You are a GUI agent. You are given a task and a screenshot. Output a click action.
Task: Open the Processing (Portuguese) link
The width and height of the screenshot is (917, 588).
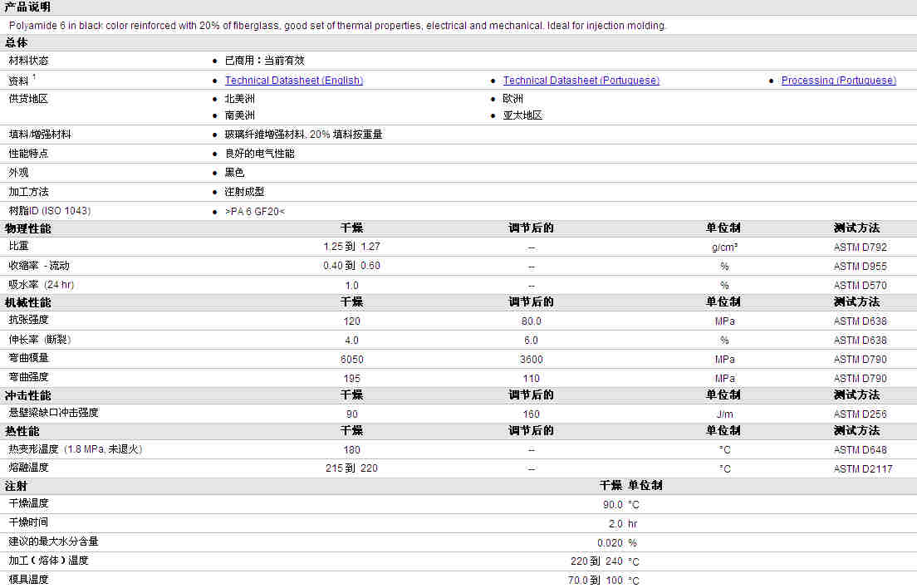(838, 81)
